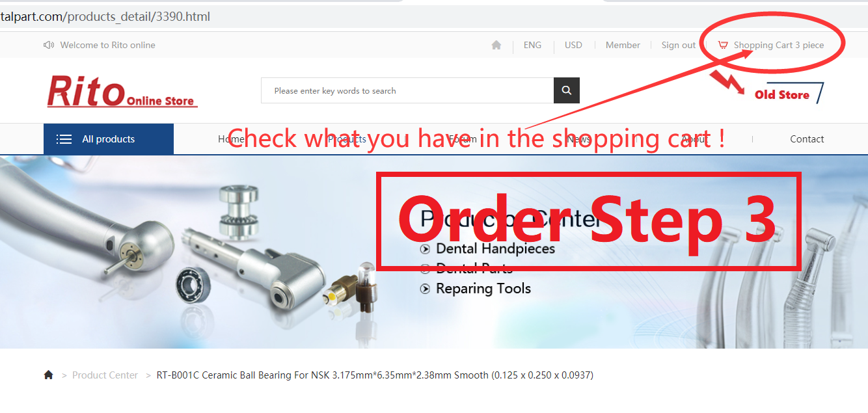The width and height of the screenshot is (868, 413).
Task: Open Shopping Cart 3 piece link
Action: coord(779,45)
